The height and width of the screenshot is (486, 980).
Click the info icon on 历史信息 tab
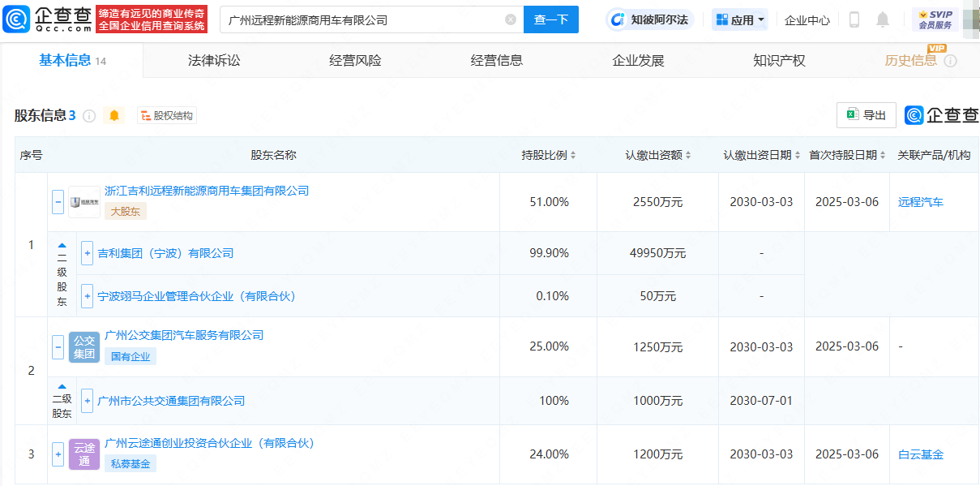pyautogui.click(x=950, y=61)
